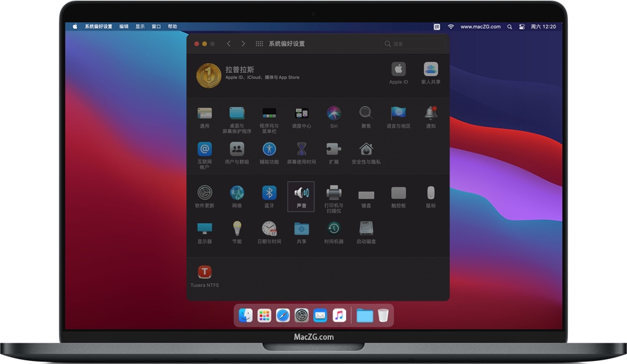Launch Safari from the Dock

click(x=283, y=316)
